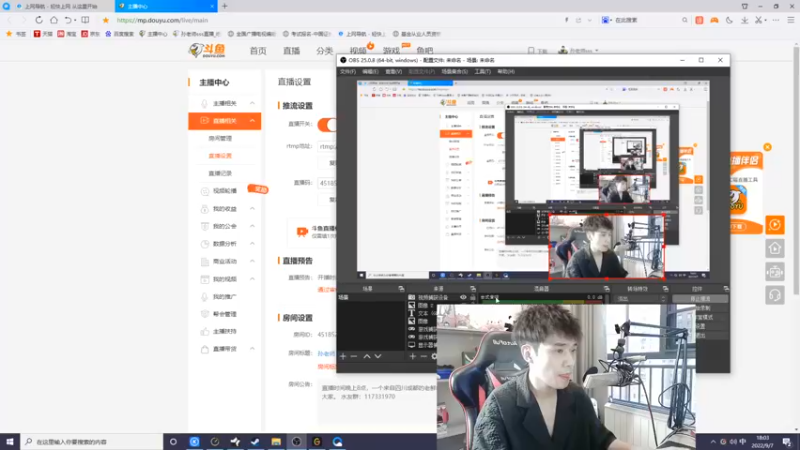Pop out the OBS 转场特效 dock with its header icon
The height and width of the screenshot is (450, 800).
tap(665, 289)
